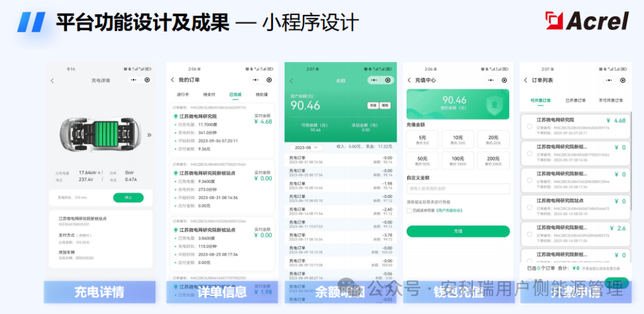
Task: Choose the 10元 recharge amount
Action: point(458,139)
